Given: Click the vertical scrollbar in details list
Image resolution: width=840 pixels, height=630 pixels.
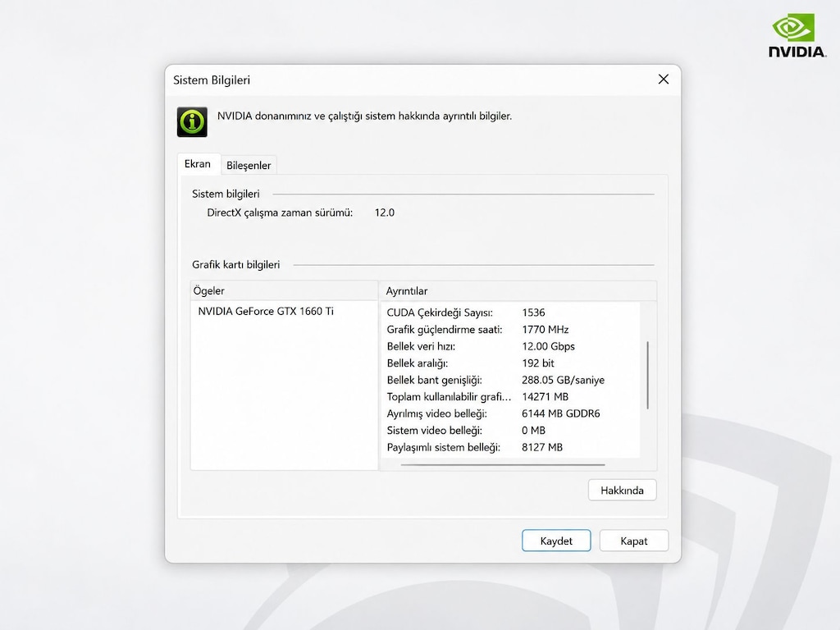Looking at the screenshot, I should point(648,375).
